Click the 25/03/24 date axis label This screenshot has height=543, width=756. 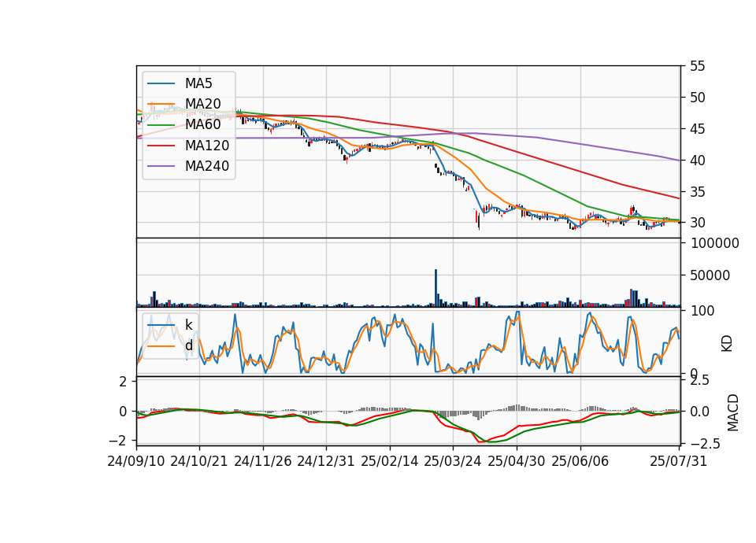click(x=453, y=461)
